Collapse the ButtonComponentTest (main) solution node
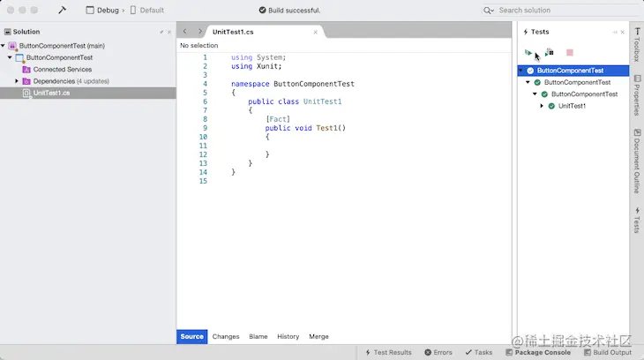Image resolution: width=644 pixels, height=360 pixels. click(3, 46)
